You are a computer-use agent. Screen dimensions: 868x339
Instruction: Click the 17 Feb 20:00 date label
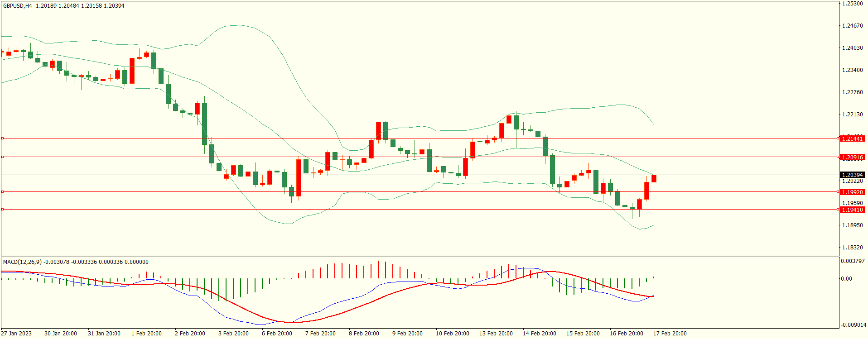(x=670, y=334)
